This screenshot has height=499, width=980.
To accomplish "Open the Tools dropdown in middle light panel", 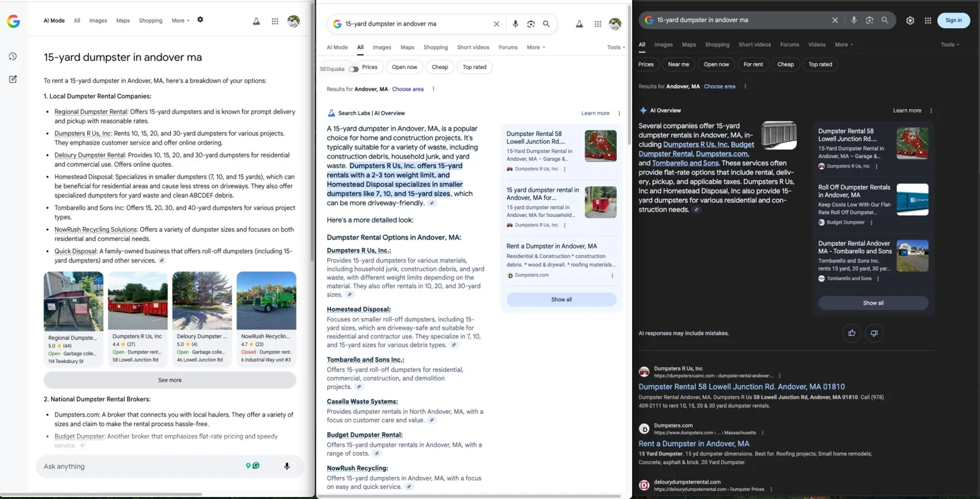I will tap(616, 47).
